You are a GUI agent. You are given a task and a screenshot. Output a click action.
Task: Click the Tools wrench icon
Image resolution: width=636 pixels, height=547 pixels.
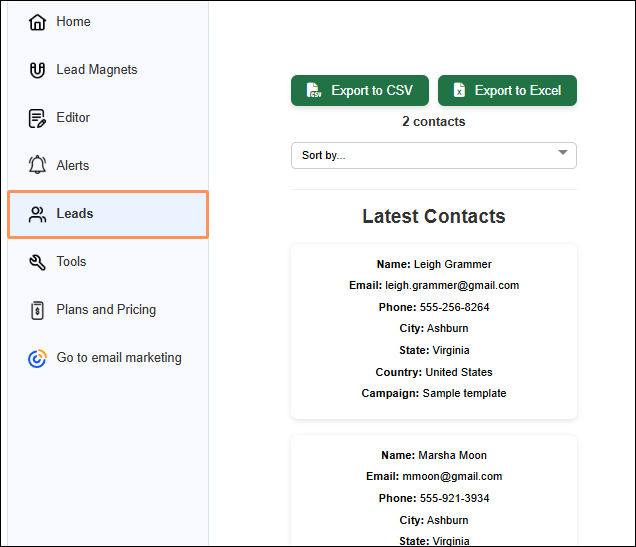(x=37, y=262)
